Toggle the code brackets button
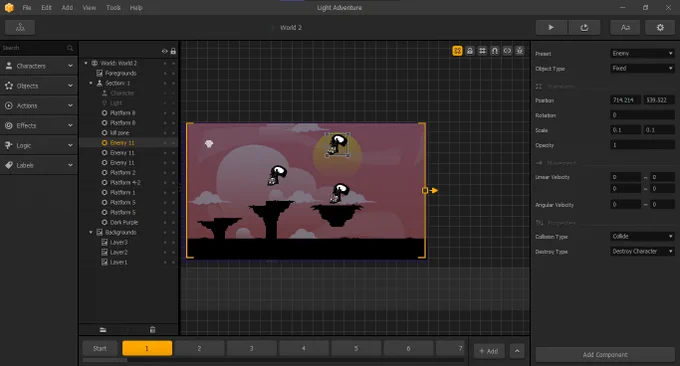The height and width of the screenshot is (366, 680). tap(507, 51)
